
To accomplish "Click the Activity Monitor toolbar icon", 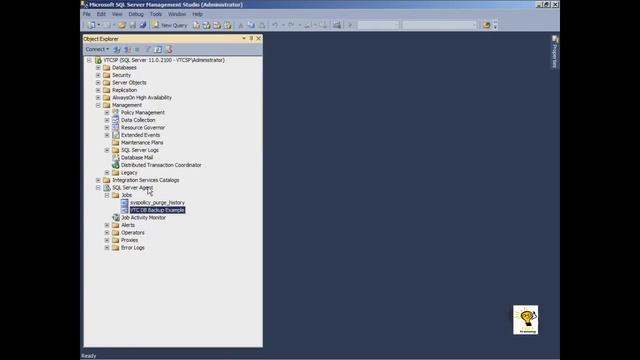I will [337, 25].
